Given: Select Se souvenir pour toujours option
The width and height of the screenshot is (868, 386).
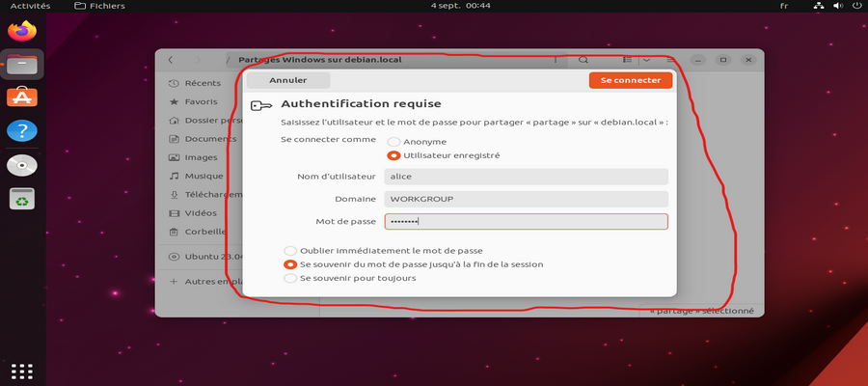Looking at the screenshot, I should pyautogui.click(x=290, y=278).
